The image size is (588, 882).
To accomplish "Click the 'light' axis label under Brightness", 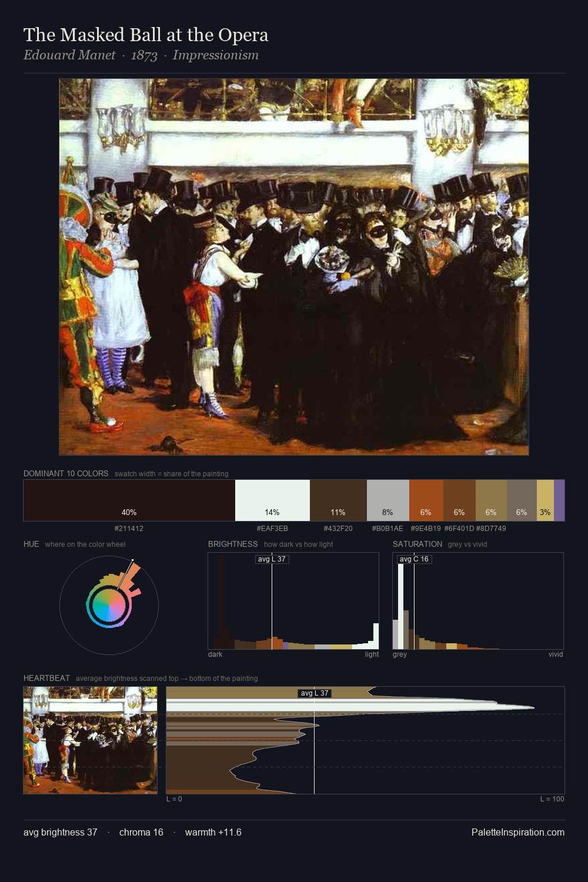I will point(372,654).
